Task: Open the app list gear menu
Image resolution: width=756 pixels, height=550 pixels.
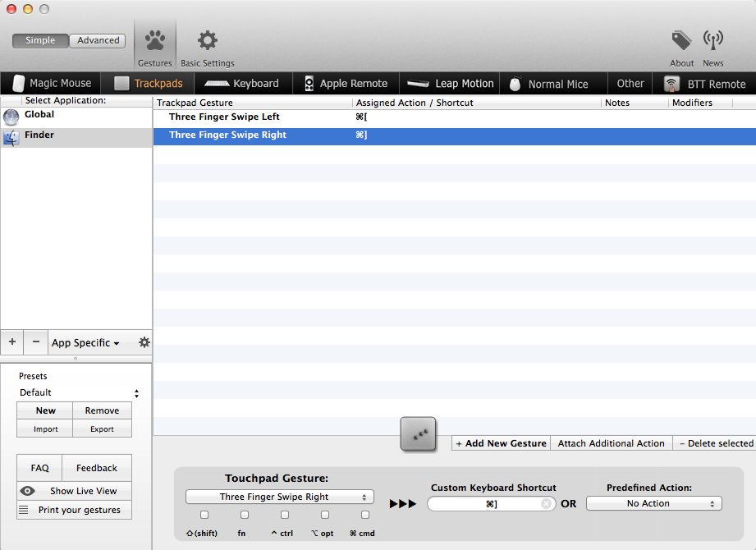Action: coord(144,342)
